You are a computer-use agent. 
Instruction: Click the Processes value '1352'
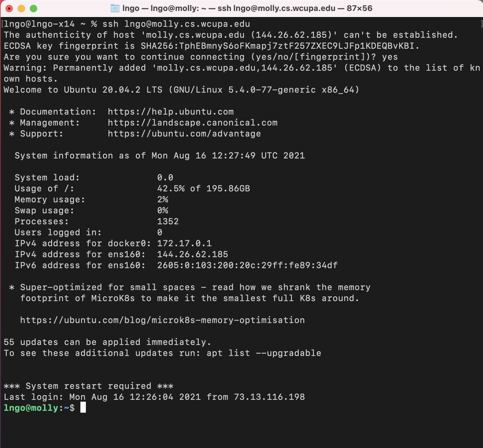tap(168, 222)
